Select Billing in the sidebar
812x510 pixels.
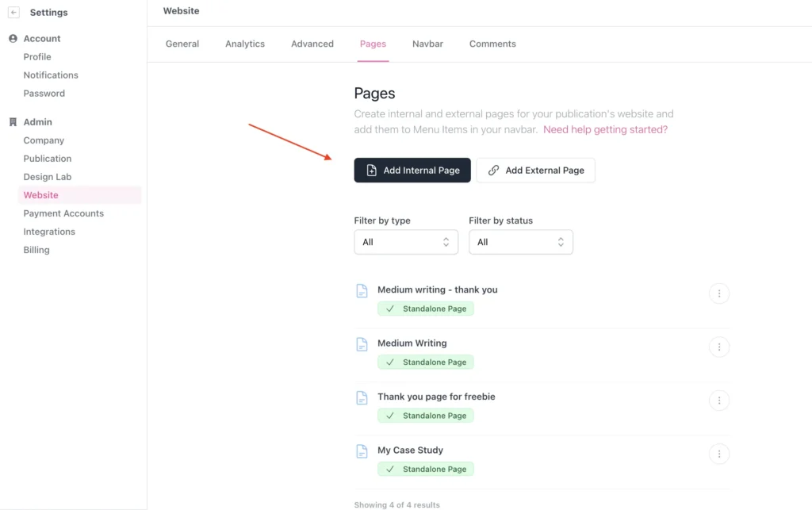36,249
